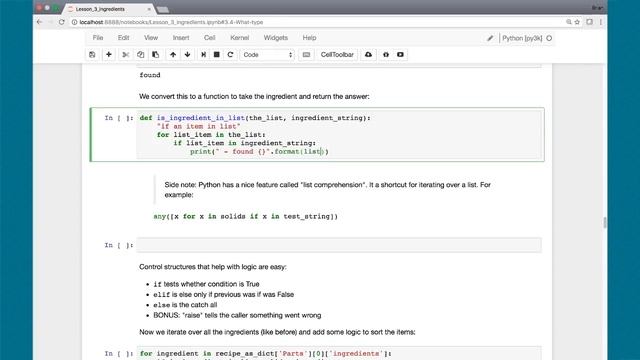Open the Edit menu
640x360 pixels.
click(x=123, y=38)
